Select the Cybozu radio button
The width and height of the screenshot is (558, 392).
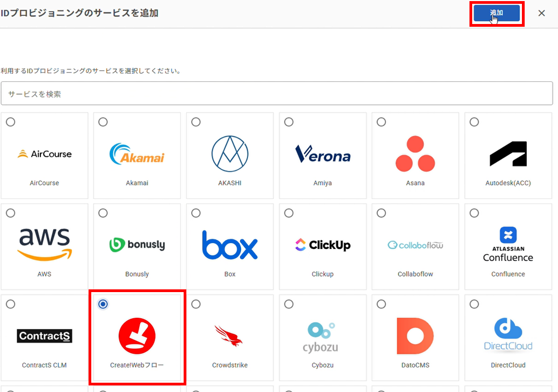(x=289, y=304)
